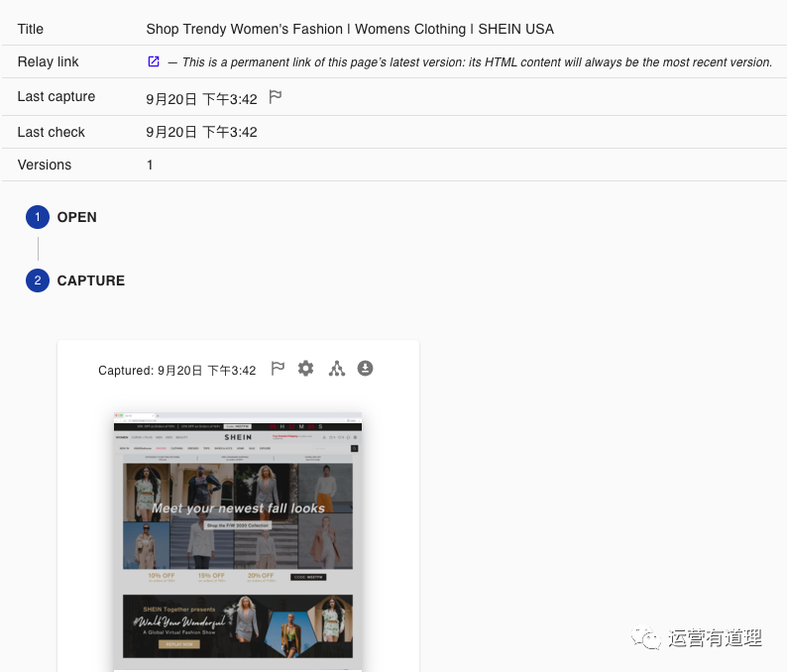Open the SHEIN page screenshot thumbnail
The height and width of the screenshot is (672, 787).
pos(238,541)
